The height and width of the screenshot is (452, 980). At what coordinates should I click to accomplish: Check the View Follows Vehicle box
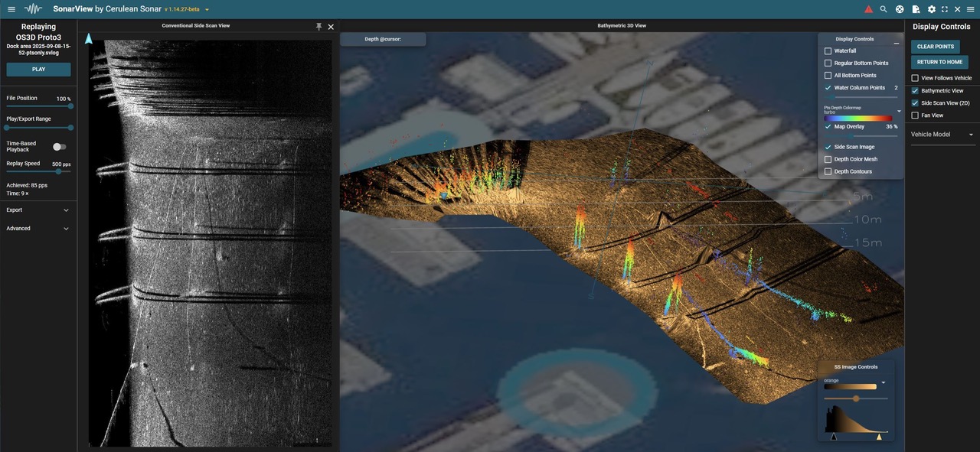[915, 78]
